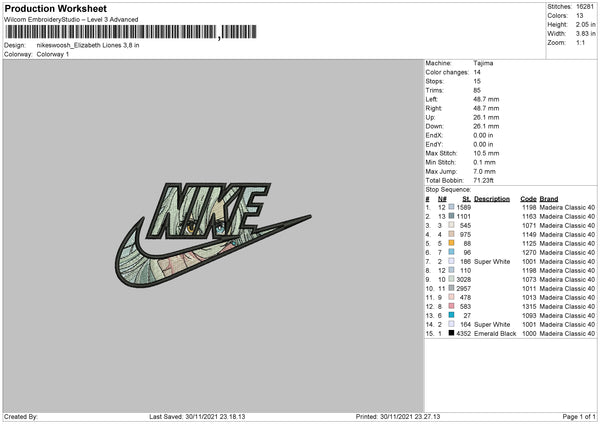This screenshot has width=600, height=424.
Task: Click the Emerald Black description text
Action: (x=495, y=334)
